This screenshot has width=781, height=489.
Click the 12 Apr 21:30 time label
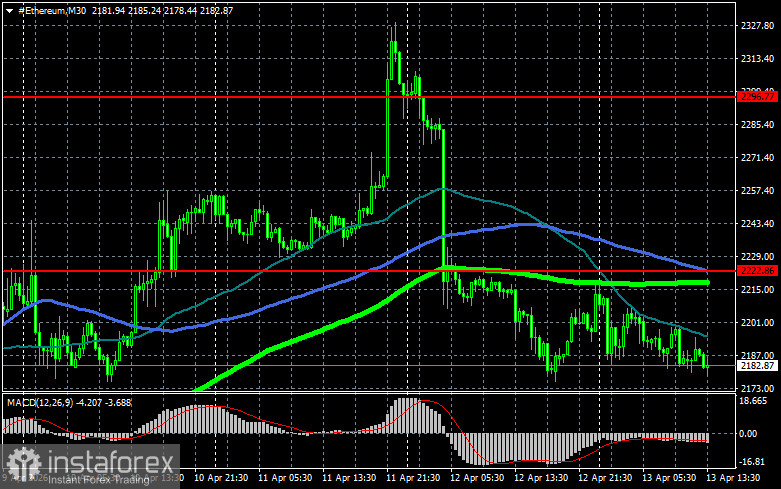pyautogui.click(x=605, y=478)
